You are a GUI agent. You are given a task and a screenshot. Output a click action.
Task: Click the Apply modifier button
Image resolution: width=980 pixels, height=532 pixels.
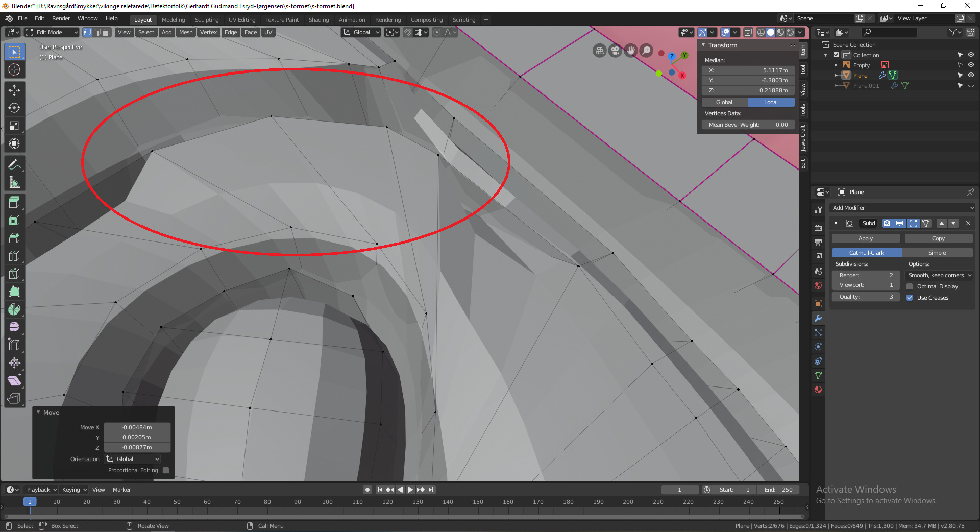[866, 238]
